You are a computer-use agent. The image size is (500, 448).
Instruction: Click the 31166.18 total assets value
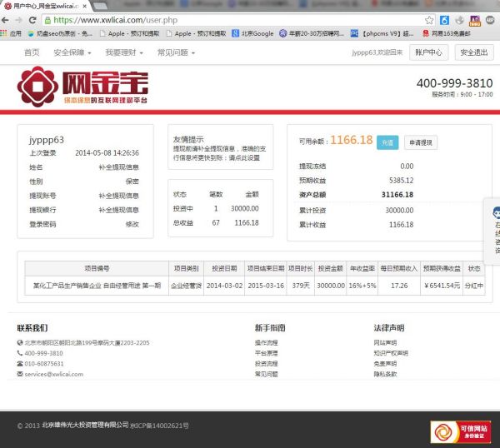tap(397, 195)
